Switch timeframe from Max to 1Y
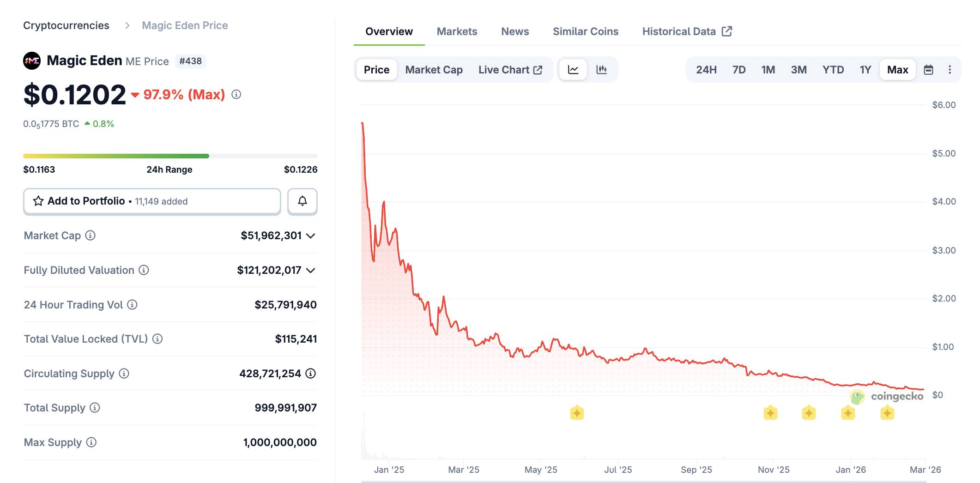980x483 pixels. 865,69
